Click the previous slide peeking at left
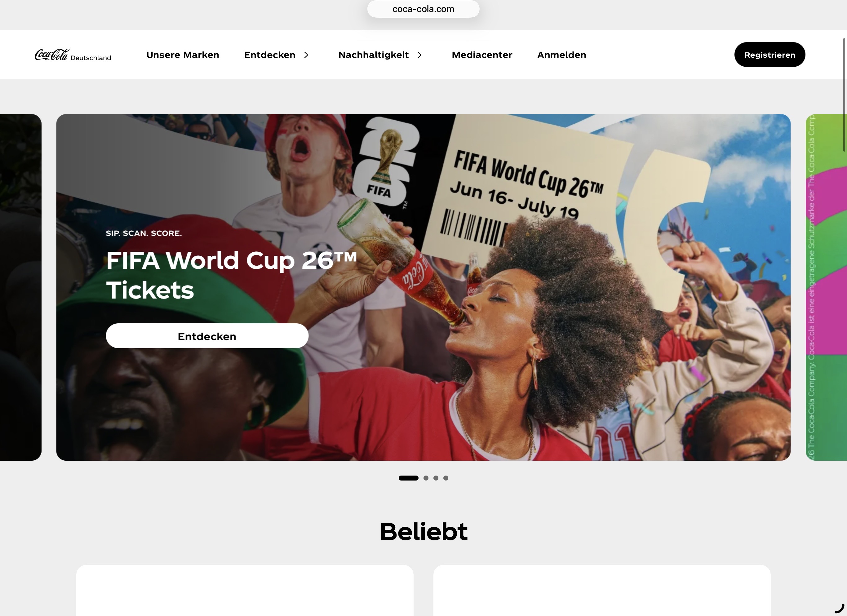This screenshot has height=616, width=847. [20, 287]
